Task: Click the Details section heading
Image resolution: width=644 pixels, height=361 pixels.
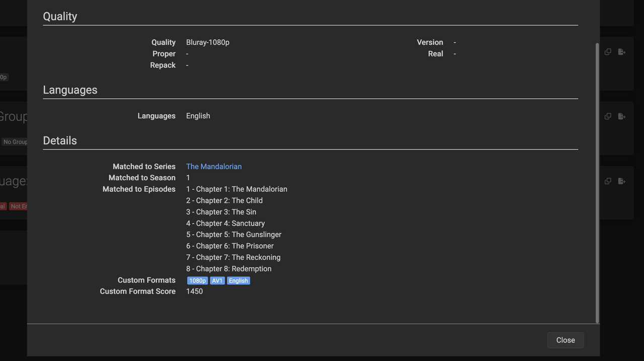Action: 60,140
